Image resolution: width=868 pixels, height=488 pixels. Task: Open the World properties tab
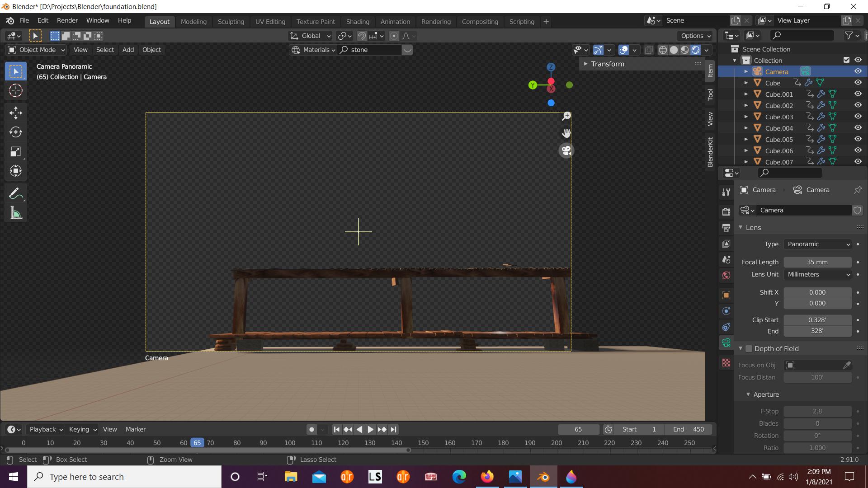726,275
